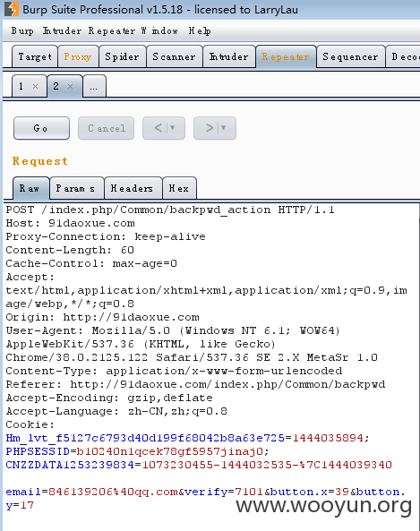Click the CNZZDATA1253239834 cookie line

pyautogui.click(x=199, y=465)
